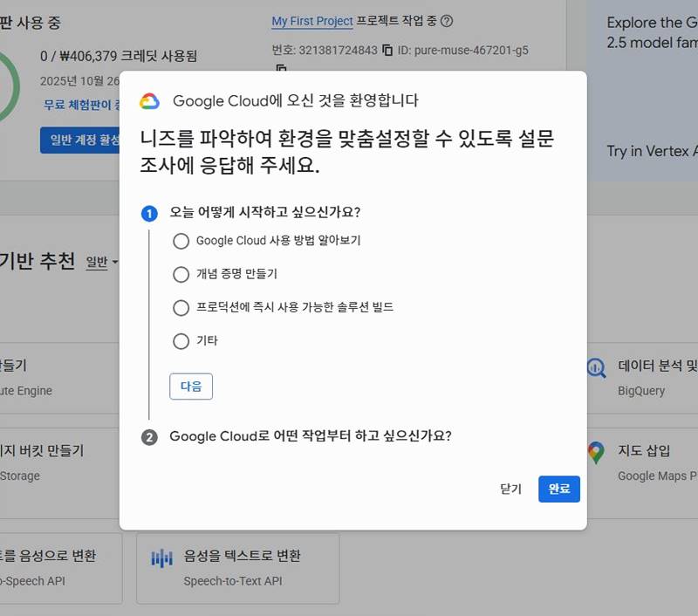Open the 일반 dropdown beside 기반 추천
698x616 pixels.
pos(102,263)
